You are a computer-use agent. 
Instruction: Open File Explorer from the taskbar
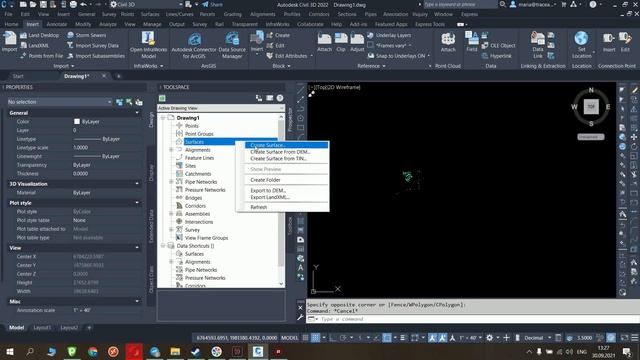pos(175,351)
